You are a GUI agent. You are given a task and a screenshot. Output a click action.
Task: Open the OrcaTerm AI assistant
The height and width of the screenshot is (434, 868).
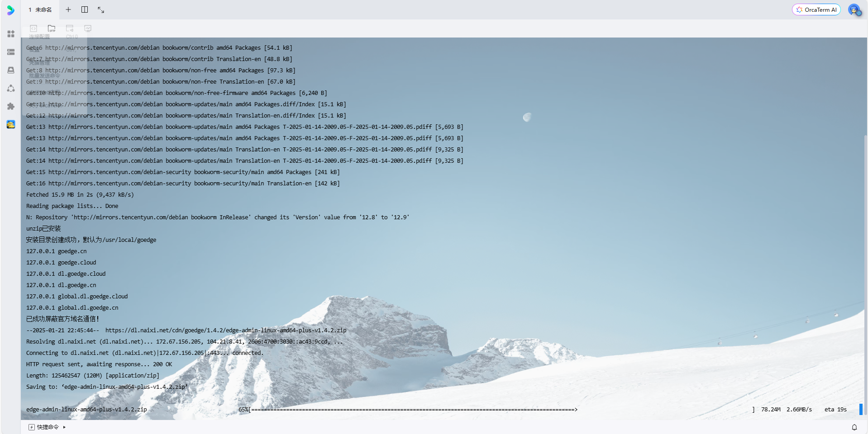(816, 9)
